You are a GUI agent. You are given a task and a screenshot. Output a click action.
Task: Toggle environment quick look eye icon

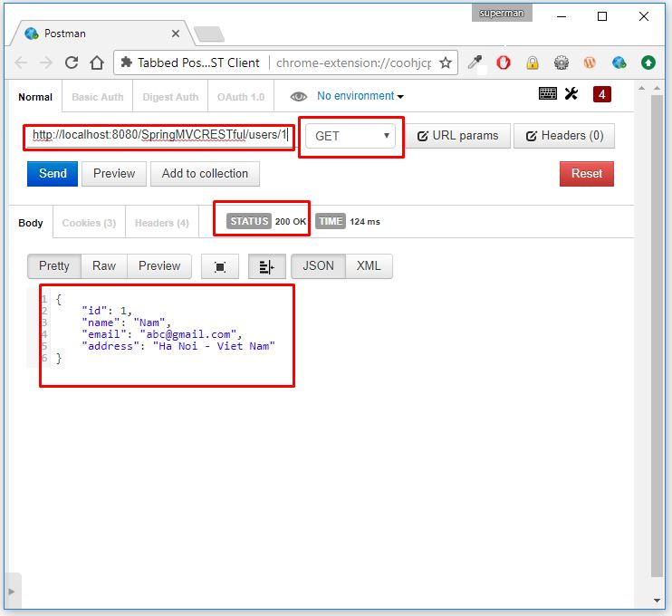298,96
